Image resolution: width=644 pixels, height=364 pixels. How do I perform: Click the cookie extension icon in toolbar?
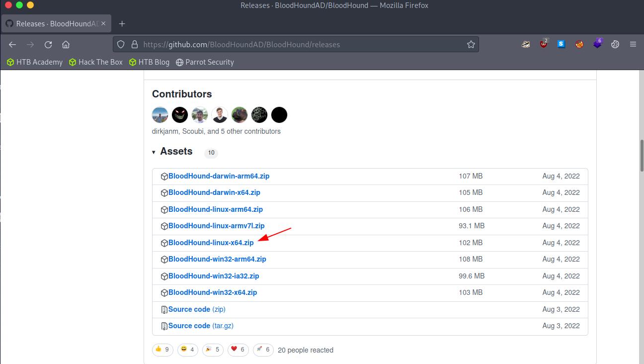coord(615,44)
